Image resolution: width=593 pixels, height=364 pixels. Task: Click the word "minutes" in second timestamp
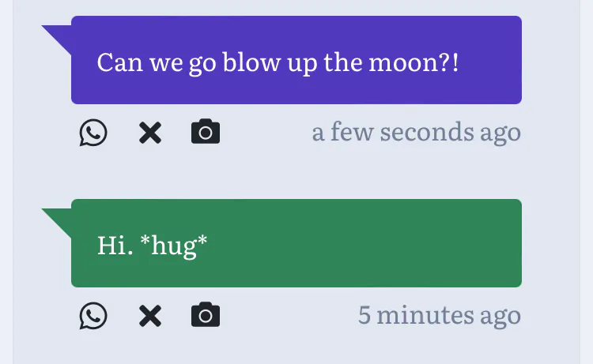424,315
